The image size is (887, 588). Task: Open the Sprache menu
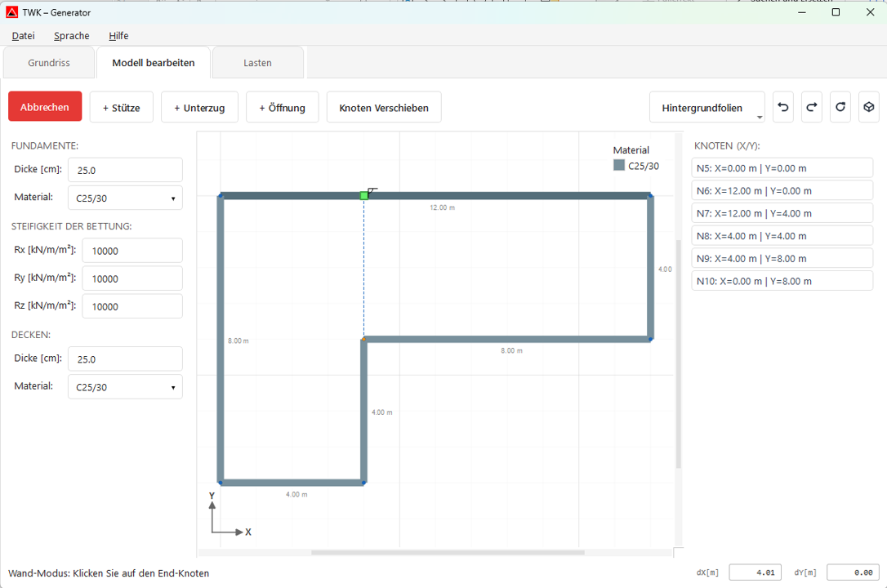(x=70, y=36)
